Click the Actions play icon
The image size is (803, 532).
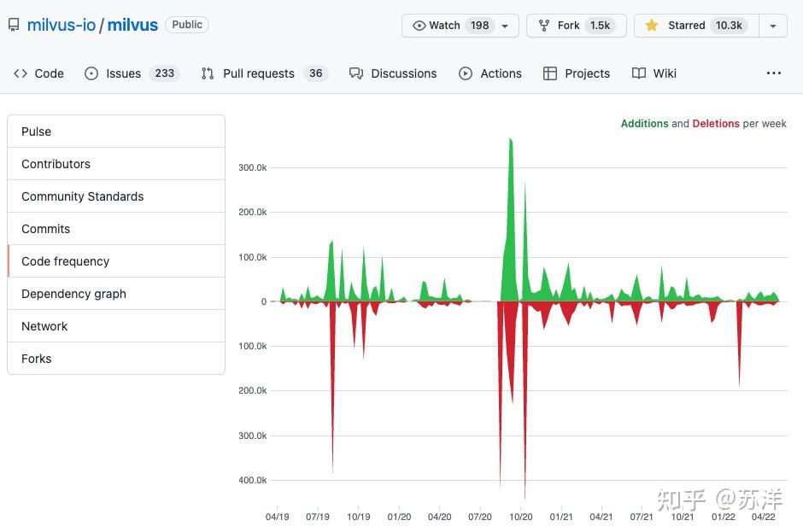(466, 73)
